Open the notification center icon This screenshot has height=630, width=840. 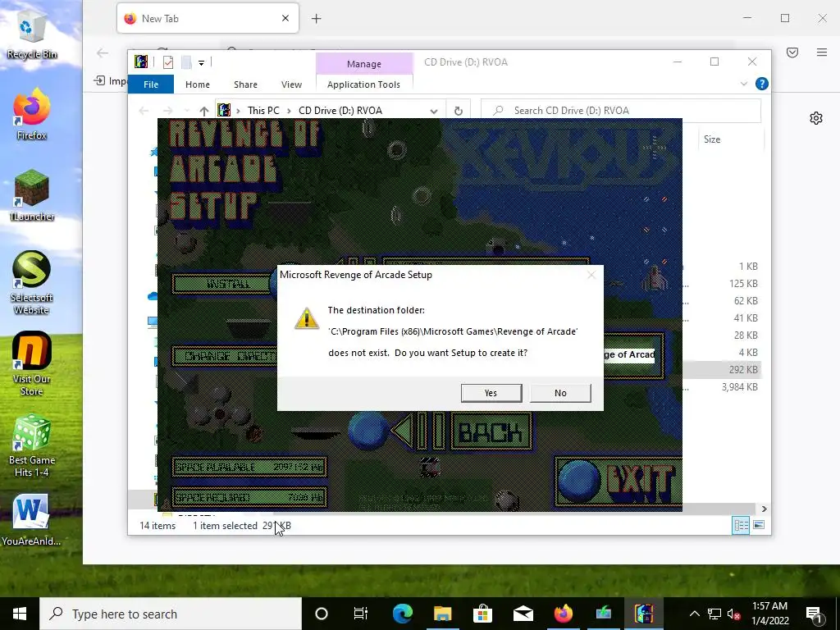[x=814, y=614]
